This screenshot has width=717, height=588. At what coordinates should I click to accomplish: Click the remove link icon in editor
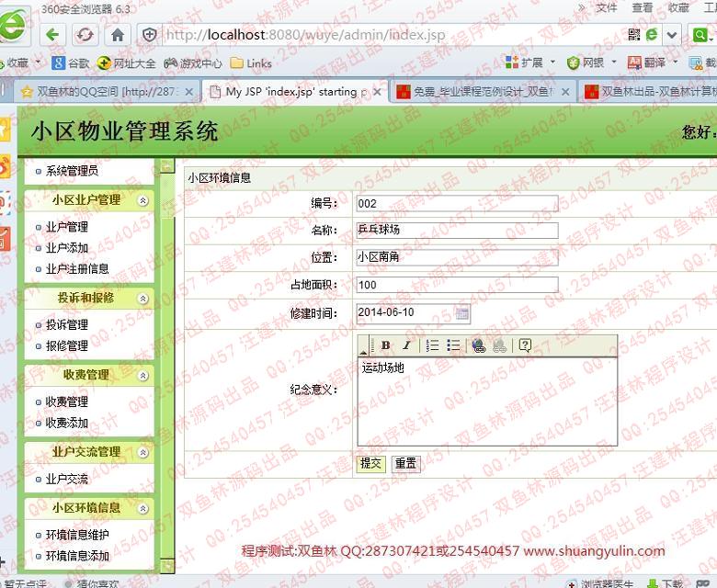click(x=499, y=345)
